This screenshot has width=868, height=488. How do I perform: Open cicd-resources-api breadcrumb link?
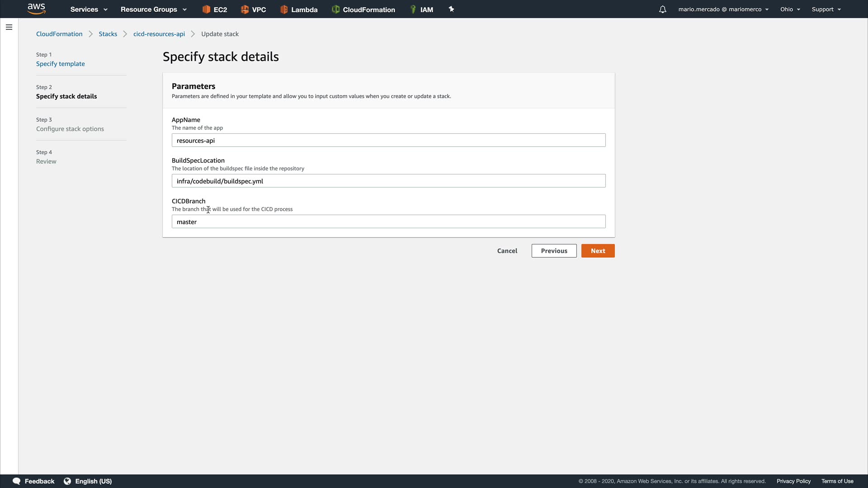[x=159, y=34]
